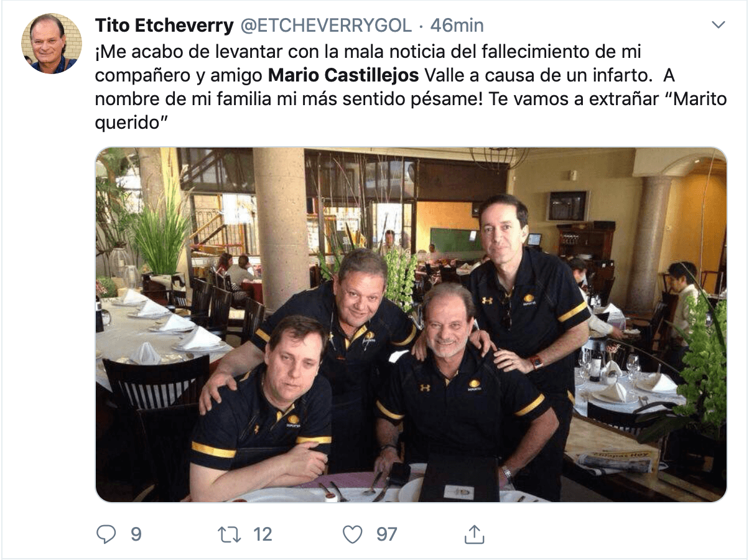Click the "Marito querido" closing phrase
The image size is (749, 560).
[x=411, y=111]
